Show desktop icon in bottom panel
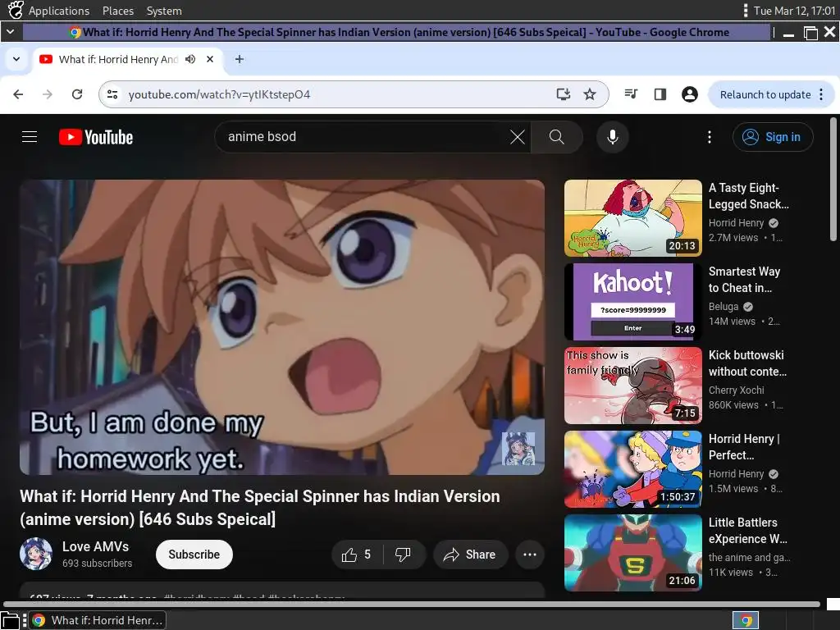Screen dimensions: 840x630 [x=10, y=620]
